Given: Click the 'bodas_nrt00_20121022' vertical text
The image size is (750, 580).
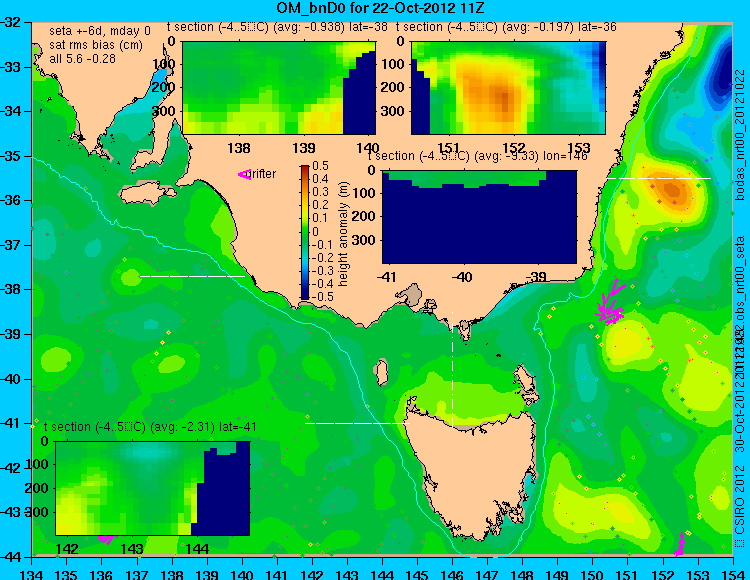Looking at the screenshot, I should [741, 134].
